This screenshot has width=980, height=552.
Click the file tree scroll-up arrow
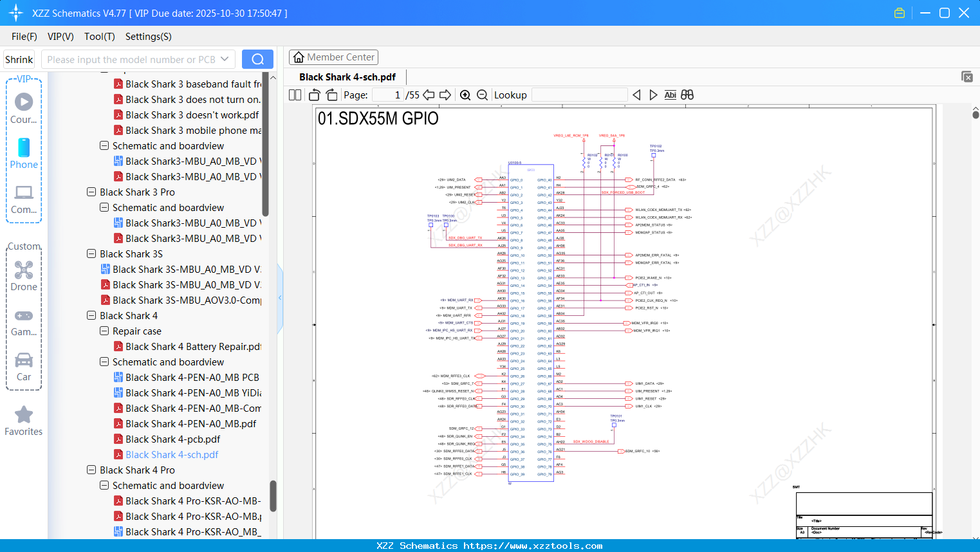(x=273, y=77)
